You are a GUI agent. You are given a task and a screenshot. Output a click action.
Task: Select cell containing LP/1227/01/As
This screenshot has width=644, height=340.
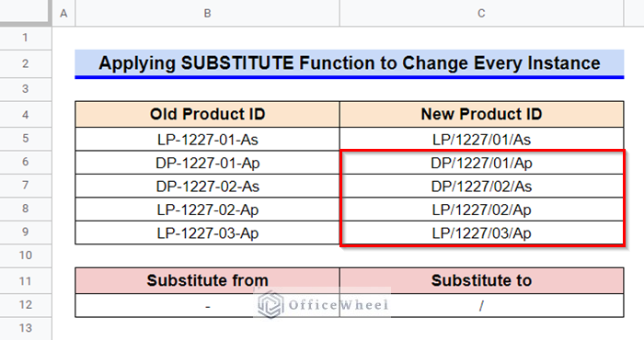481,139
